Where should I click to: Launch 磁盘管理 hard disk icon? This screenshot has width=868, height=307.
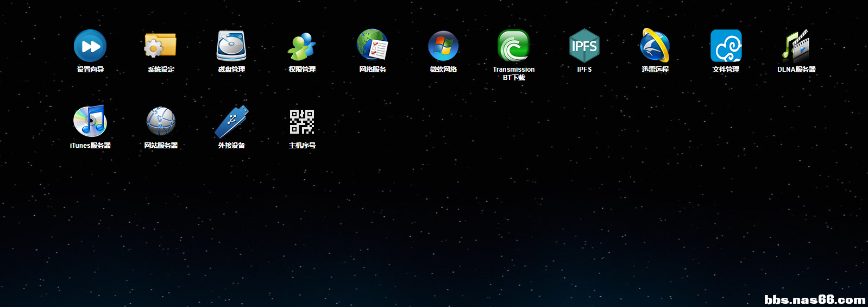[231, 46]
